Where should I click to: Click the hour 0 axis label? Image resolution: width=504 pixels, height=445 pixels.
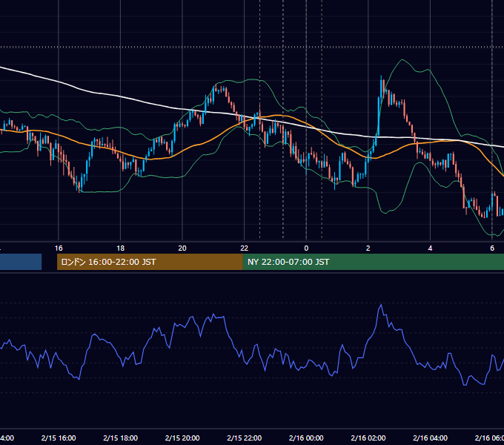click(x=306, y=248)
